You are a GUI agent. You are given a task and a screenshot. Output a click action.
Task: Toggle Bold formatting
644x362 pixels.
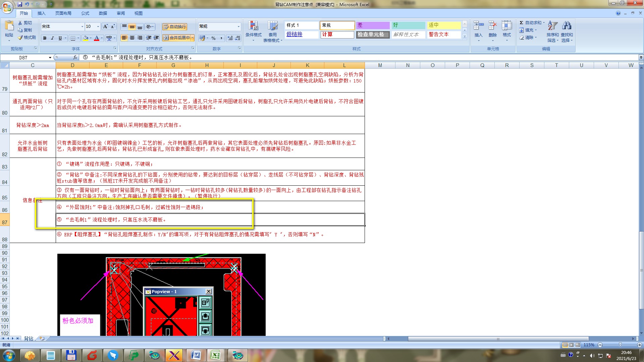click(x=45, y=38)
